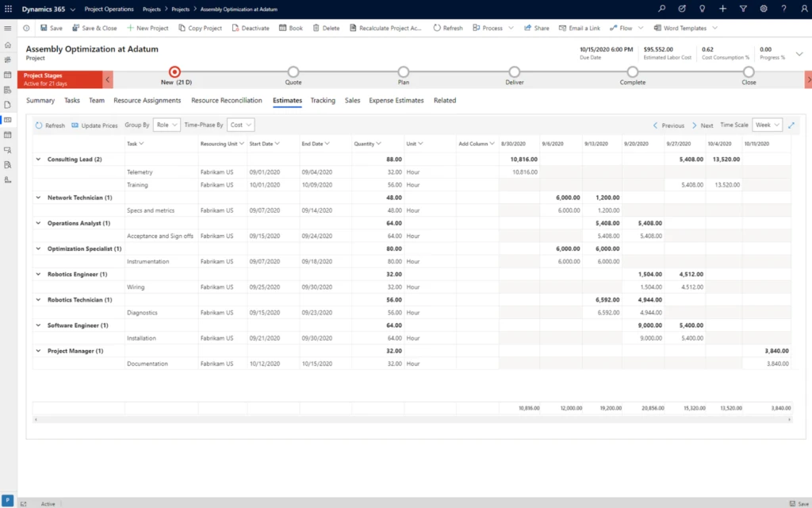Click the sitemap hamburger icon on the left
This screenshot has height=508, width=812.
click(7, 27)
